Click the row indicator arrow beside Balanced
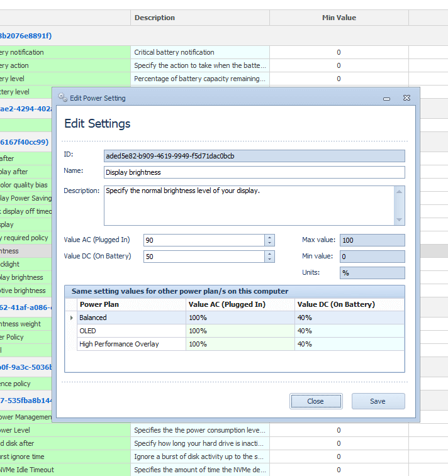Screen dimensions: 448x476 pyautogui.click(x=71, y=318)
